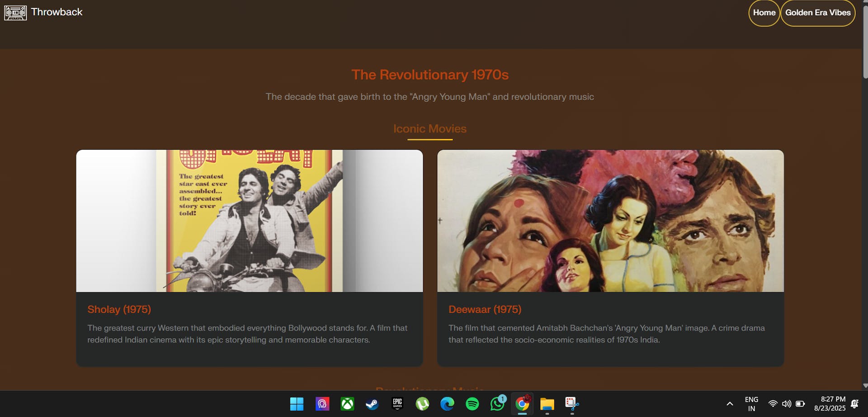Open the volume speaker icon
The height and width of the screenshot is (417, 868).
pos(787,404)
